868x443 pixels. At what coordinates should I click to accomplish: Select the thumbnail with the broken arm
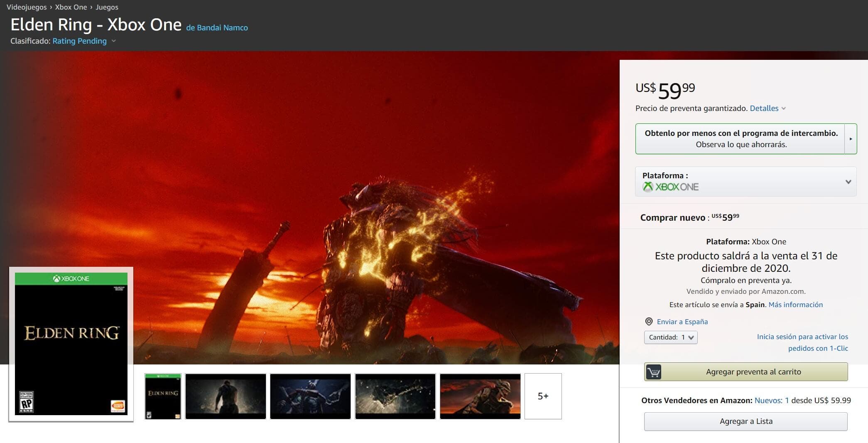click(395, 396)
